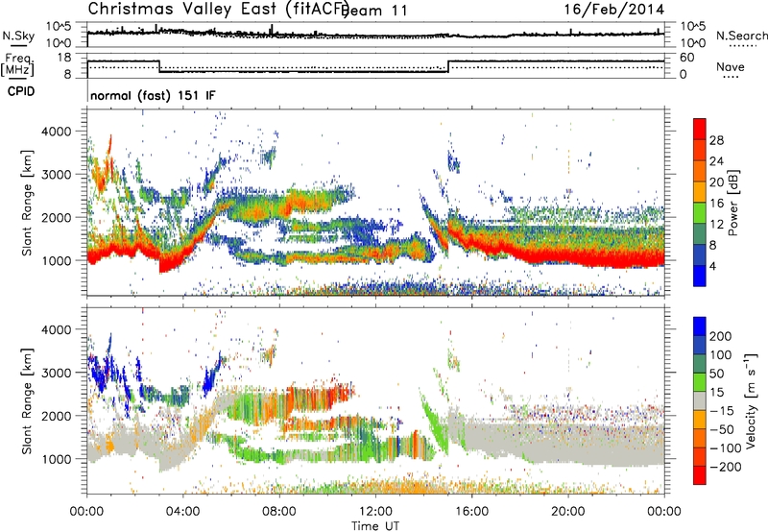Screen dimensions: 768x532
Task: Click the 'CPID' row label
Action: click(x=21, y=91)
